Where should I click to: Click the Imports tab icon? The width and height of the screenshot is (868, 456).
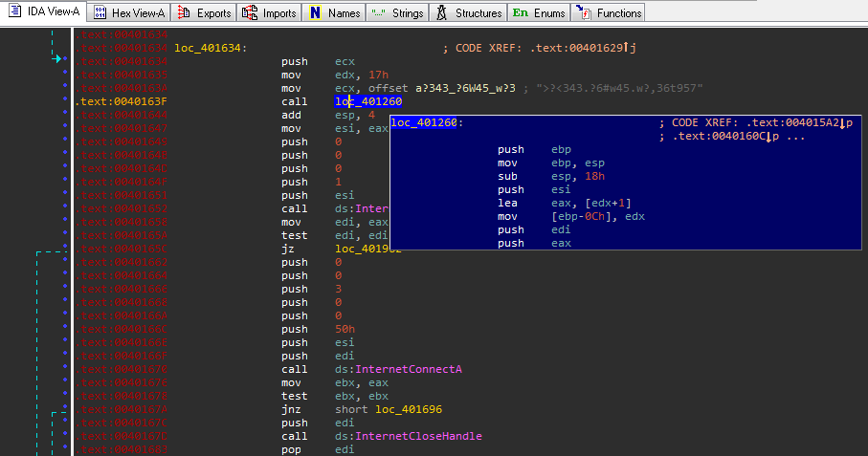(250, 13)
